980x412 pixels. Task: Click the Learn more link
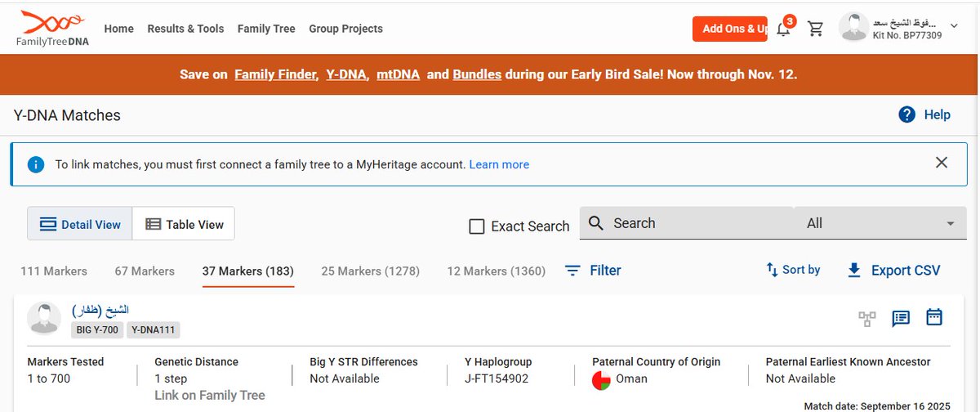[499, 164]
